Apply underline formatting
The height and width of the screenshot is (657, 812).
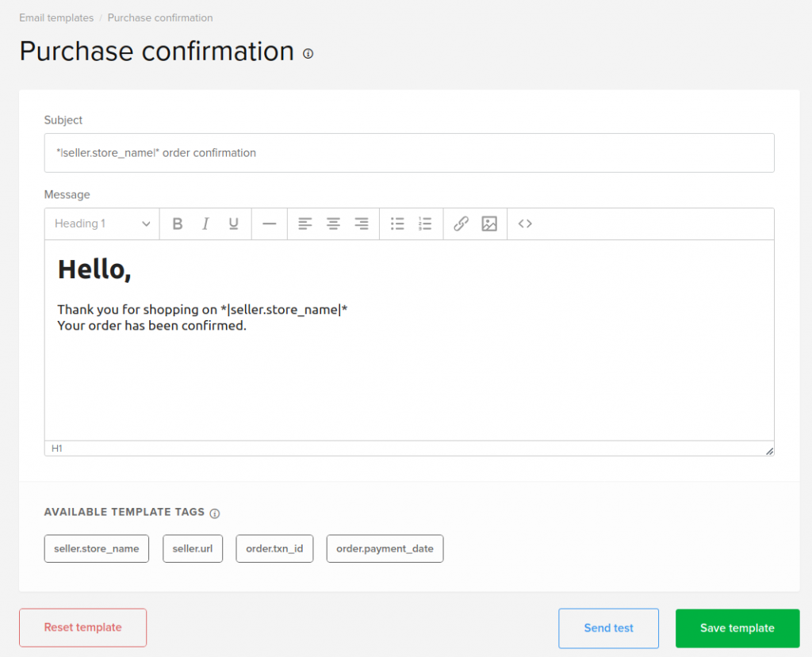click(233, 224)
